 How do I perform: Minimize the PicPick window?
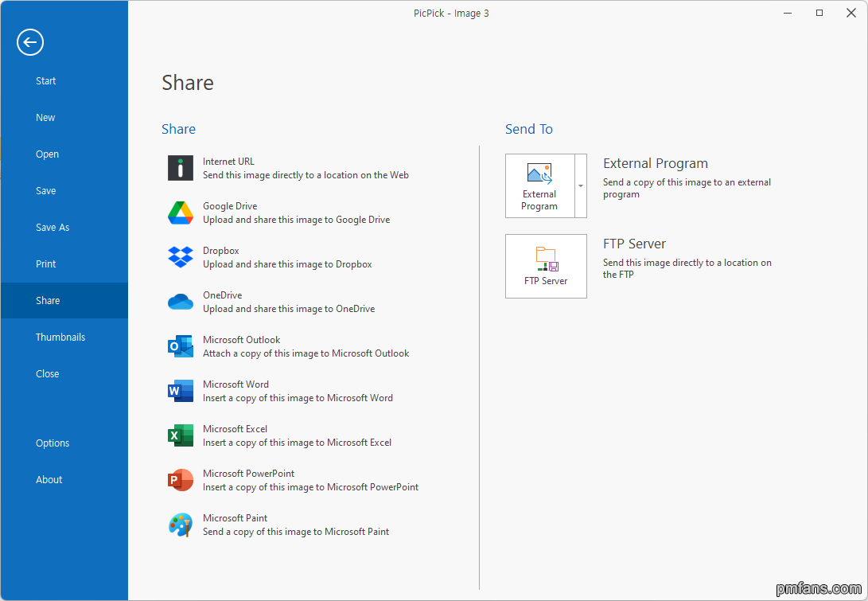788,13
